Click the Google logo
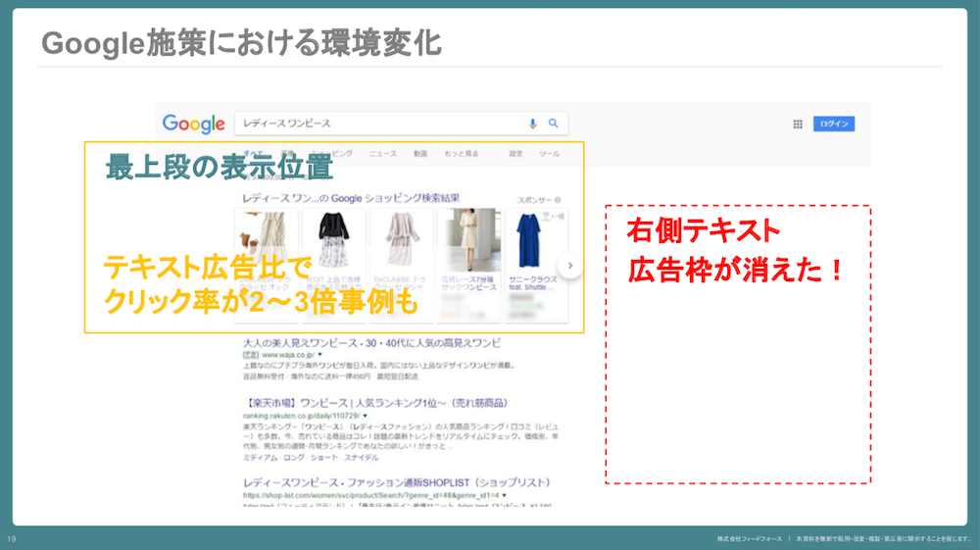The height and width of the screenshot is (550, 980). tap(193, 124)
